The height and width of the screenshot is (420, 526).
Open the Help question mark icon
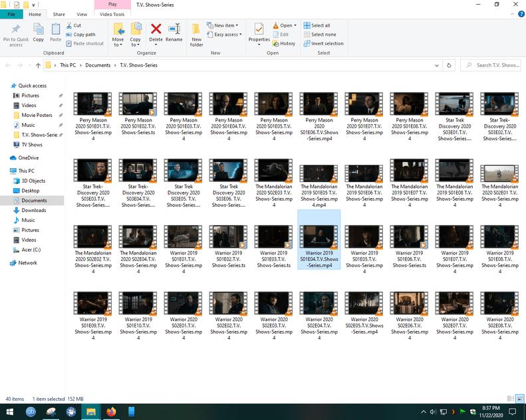click(521, 14)
